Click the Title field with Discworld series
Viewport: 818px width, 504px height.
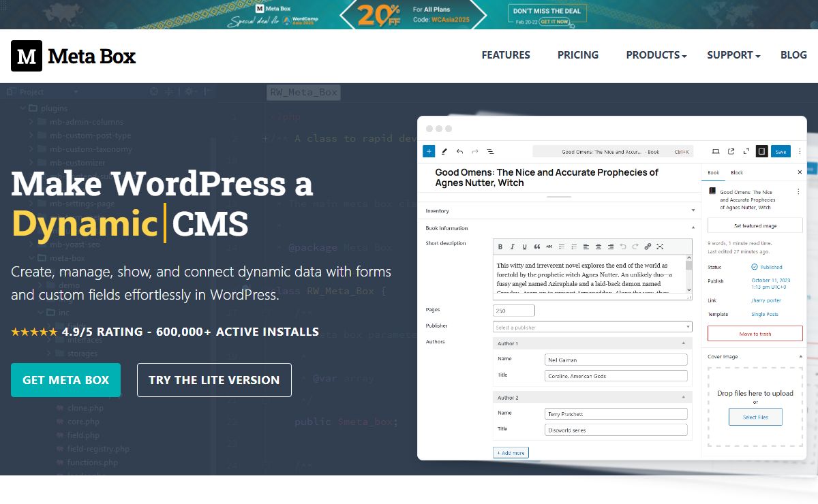(x=616, y=430)
